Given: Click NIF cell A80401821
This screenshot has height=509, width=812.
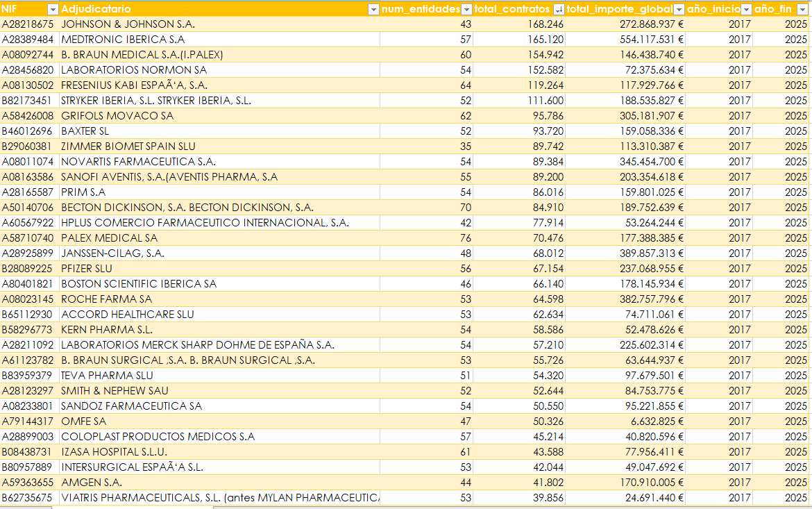Looking at the screenshot, I should [x=30, y=284].
